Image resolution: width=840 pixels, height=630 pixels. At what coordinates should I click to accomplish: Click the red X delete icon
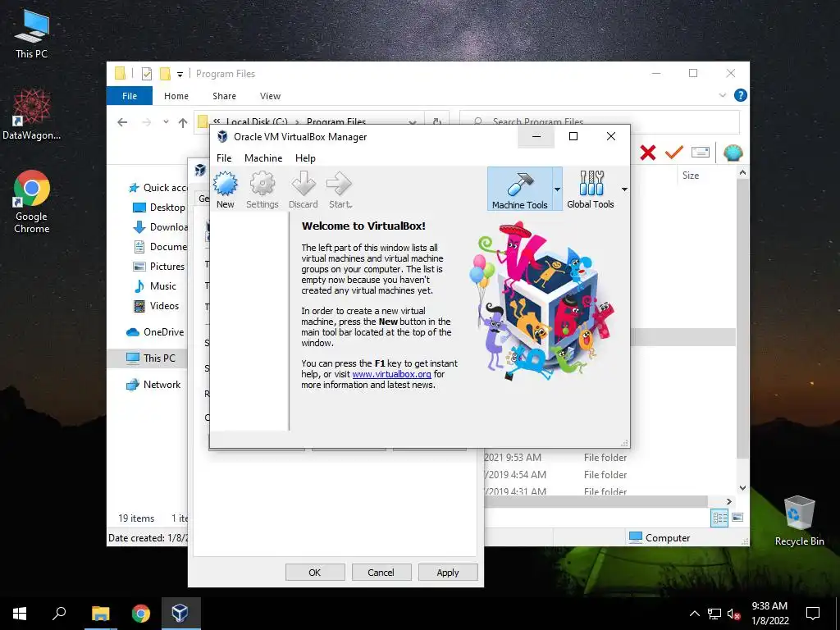[x=648, y=153]
